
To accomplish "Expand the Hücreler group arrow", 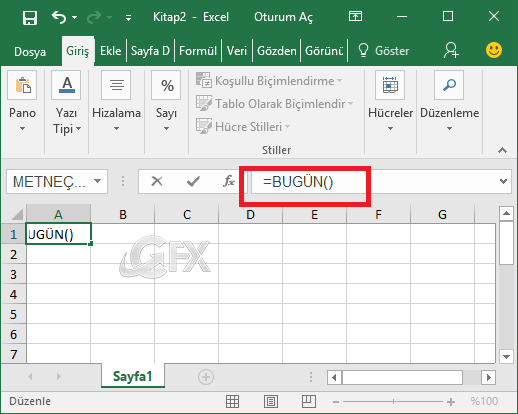I will (390, 128).
